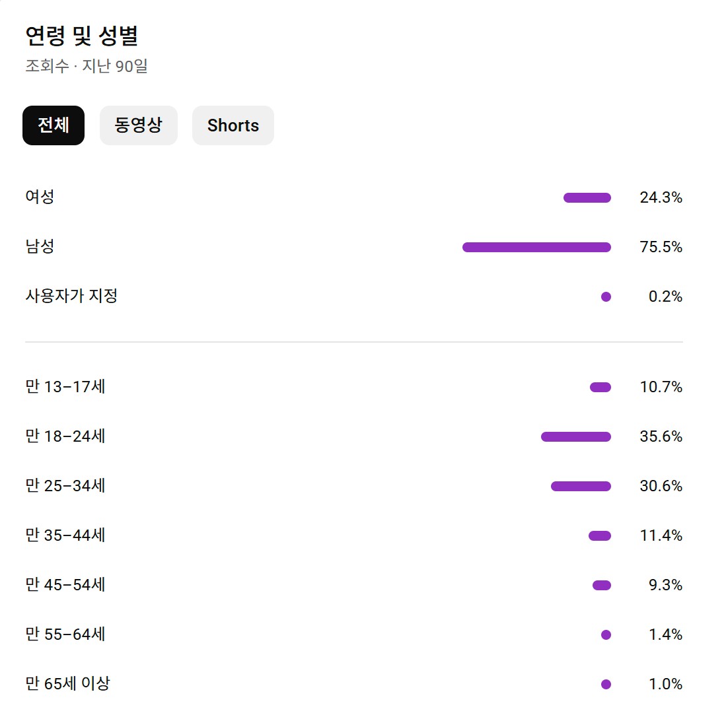
Task: Click the 사용자가 지정 row label
Action: [71, 296]
